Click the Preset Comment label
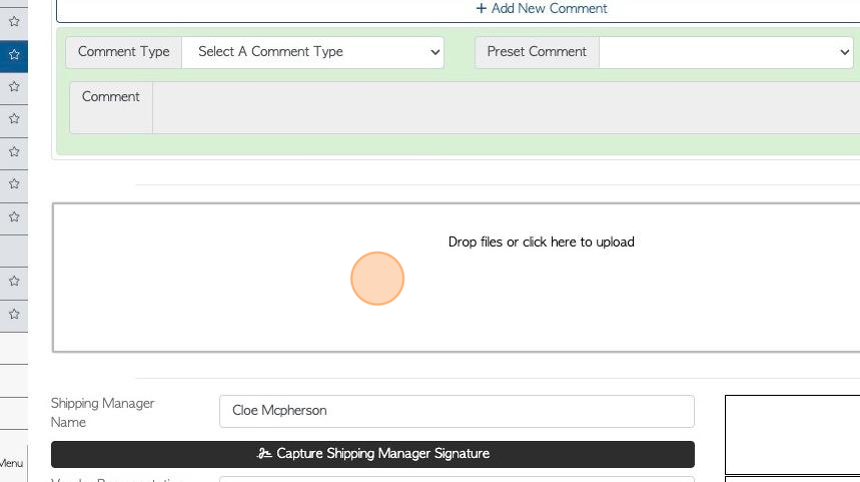Image resolution: width=860 pixels, height=482 pixels. click(x=537, y=52)
